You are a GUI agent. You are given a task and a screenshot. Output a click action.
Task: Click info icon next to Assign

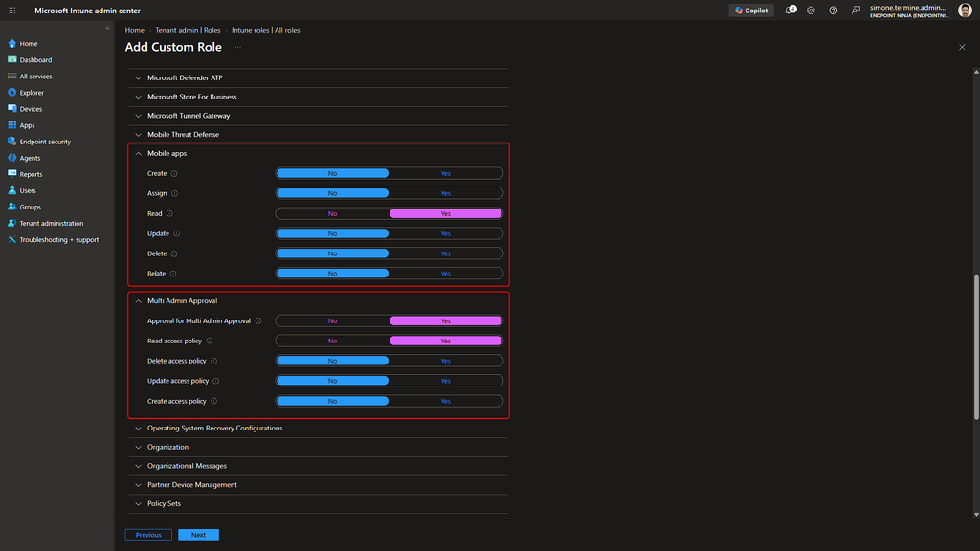[174, 193]
